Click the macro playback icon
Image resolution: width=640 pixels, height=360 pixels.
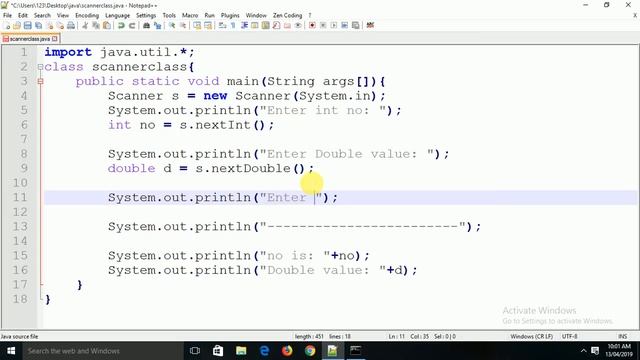coord(333,25)
